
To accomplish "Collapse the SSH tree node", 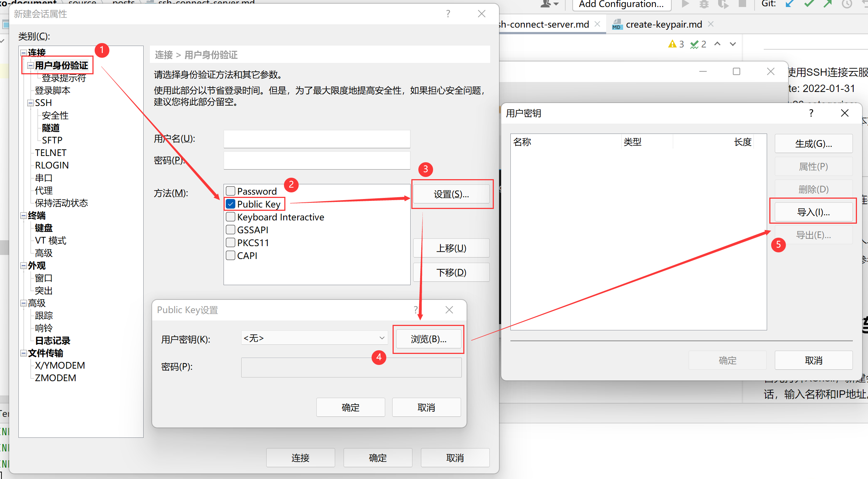I will click(31, 103).
